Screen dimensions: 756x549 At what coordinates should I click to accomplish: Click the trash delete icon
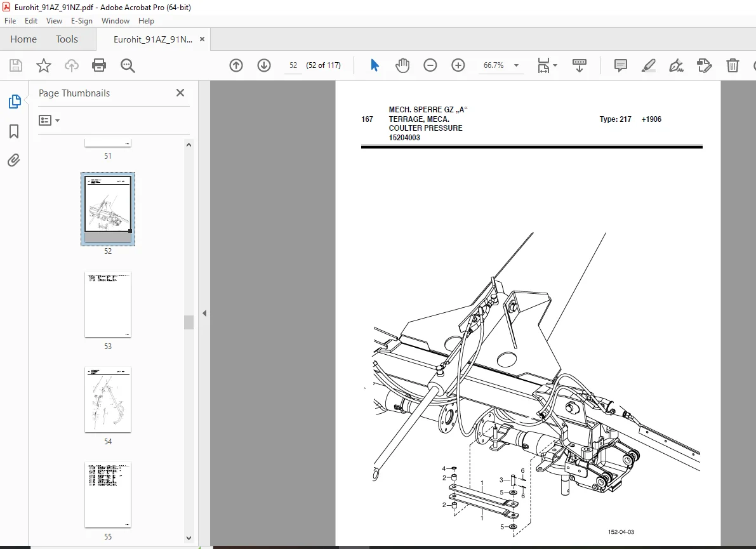click(733, 65)
